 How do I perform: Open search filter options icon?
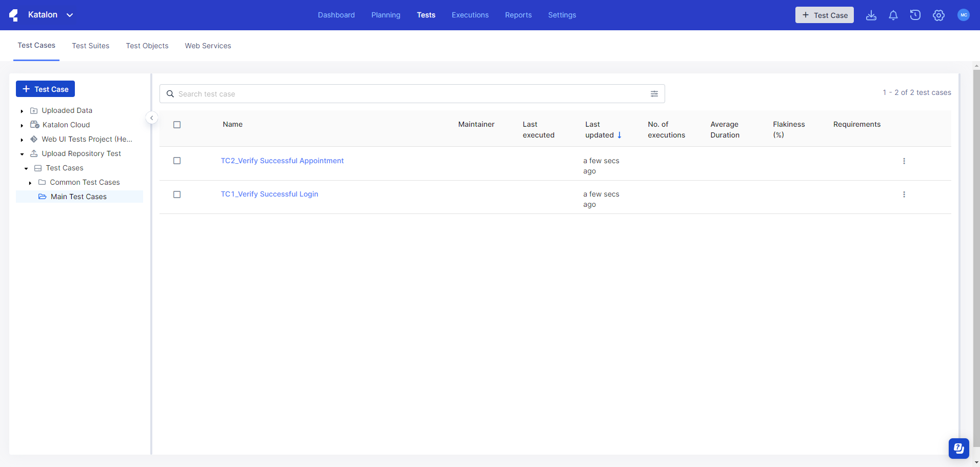click(654, 94)
